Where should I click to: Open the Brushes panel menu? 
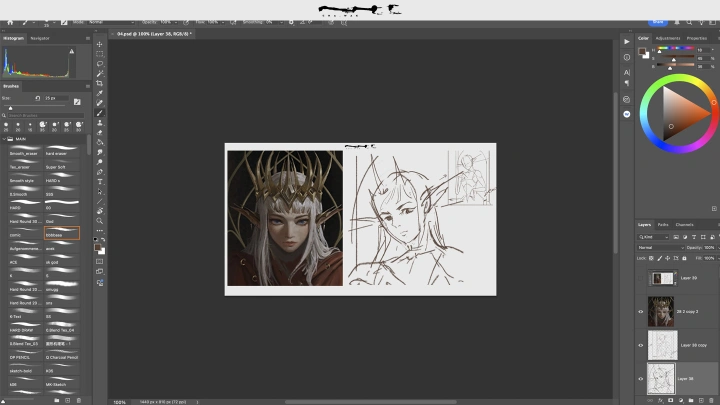[88, 86]
